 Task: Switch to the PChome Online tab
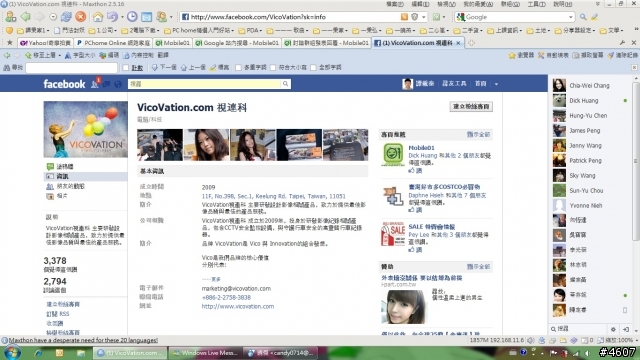pos(113,42)
